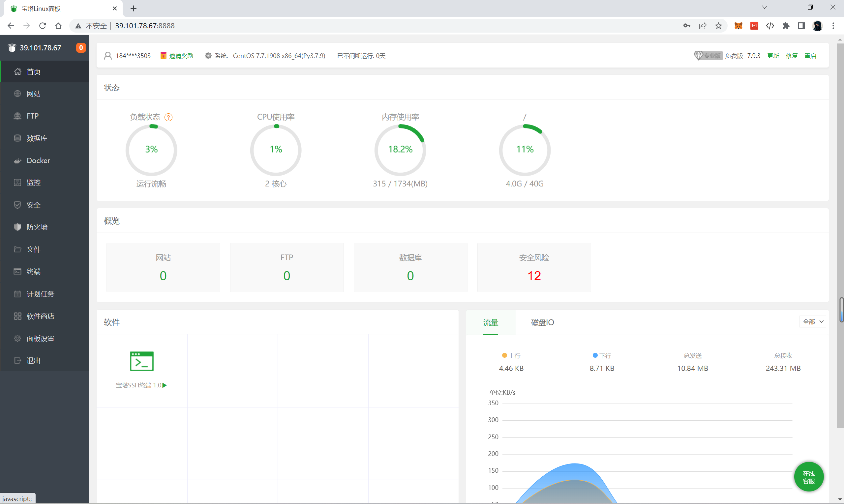Click the orange notification badge

[x=80, y=48]
